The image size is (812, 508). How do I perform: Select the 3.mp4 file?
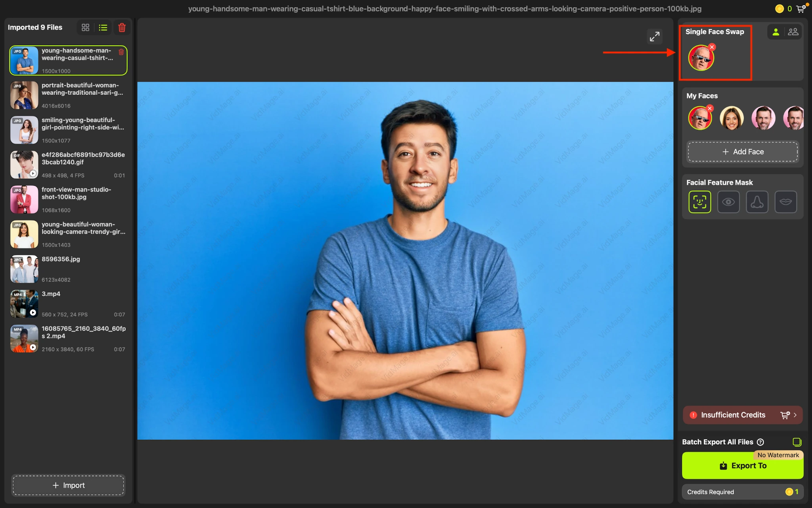point(68,304)
